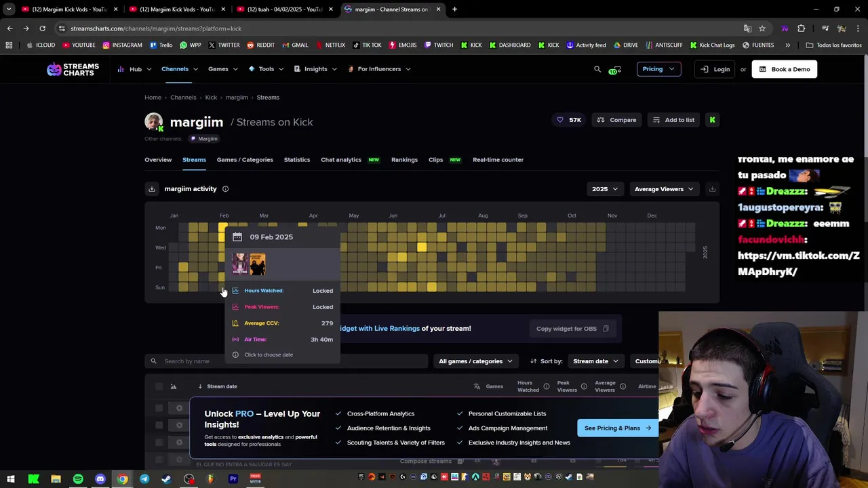
Task: Click the browser address bar URL
Action: [156, 28]
